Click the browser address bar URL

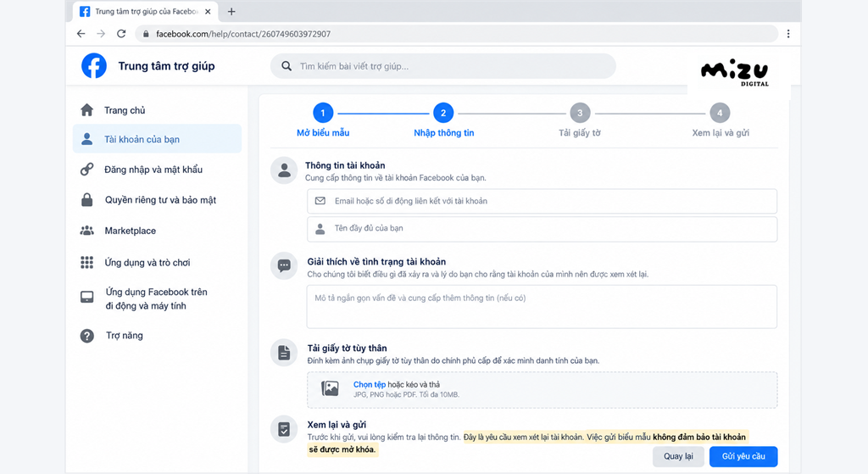click(243, 34)
